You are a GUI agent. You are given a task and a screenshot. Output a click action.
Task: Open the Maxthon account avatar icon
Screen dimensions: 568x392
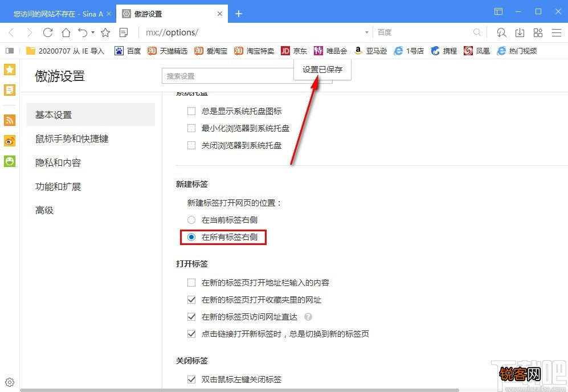pos(501,32)
